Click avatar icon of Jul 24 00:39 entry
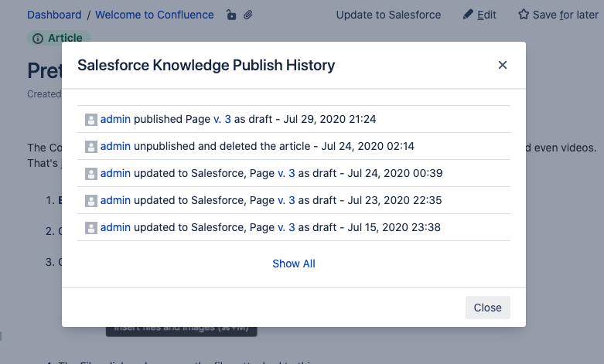 click(91, 174)
